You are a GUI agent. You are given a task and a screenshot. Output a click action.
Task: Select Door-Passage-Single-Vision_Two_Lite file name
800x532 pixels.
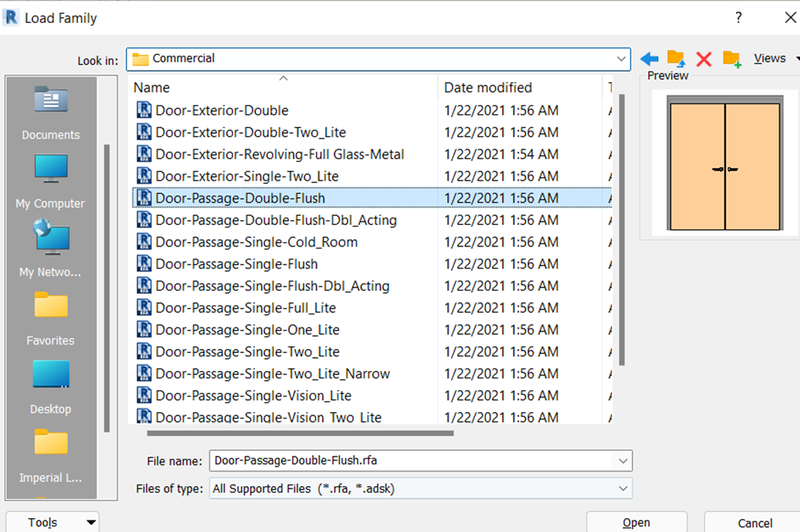pos(268,417)
